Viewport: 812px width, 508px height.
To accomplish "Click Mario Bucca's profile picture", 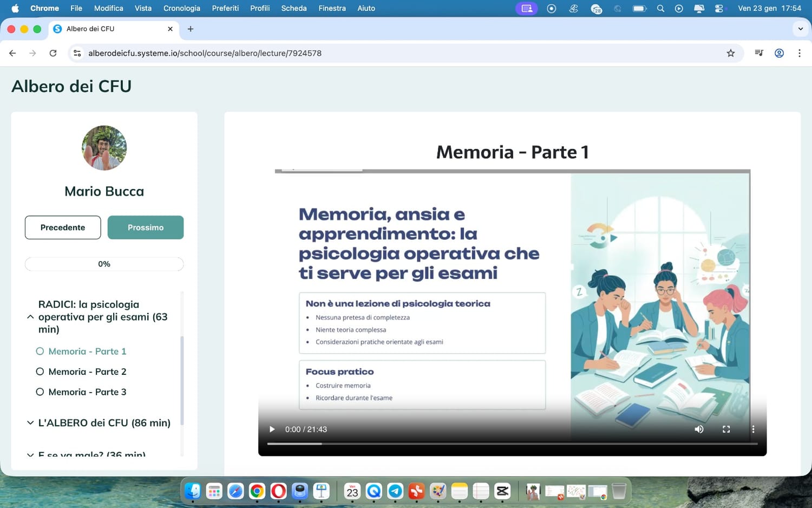I will pos(104,148).
